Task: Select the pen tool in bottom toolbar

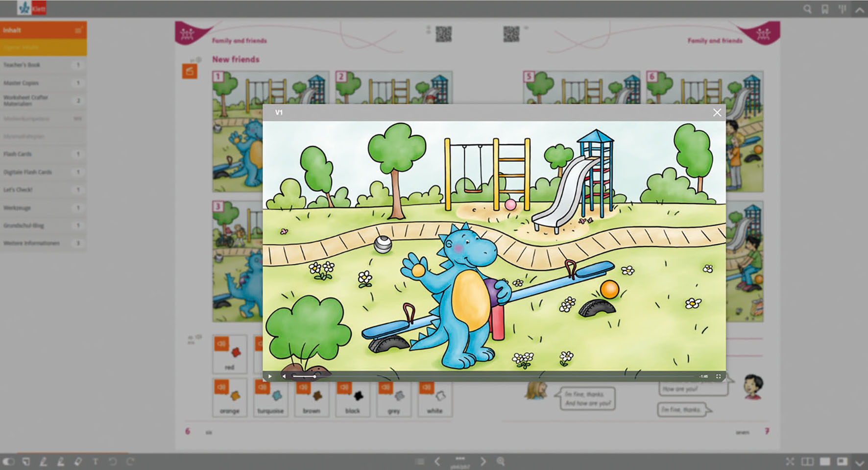Action: [x=43, y=462]
